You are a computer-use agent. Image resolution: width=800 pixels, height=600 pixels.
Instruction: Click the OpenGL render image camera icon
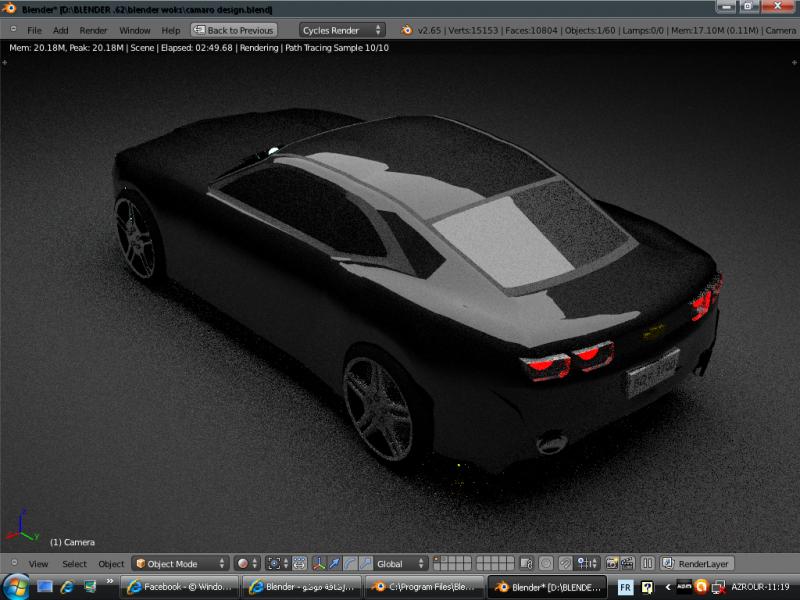pos(612,564)
